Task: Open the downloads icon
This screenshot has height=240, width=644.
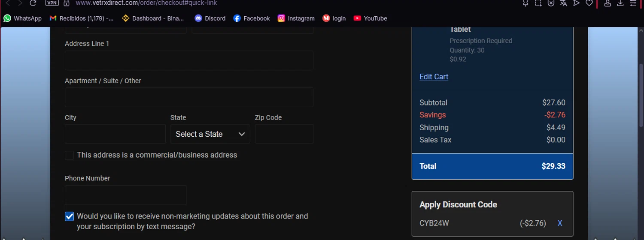Action: [620, 3]
